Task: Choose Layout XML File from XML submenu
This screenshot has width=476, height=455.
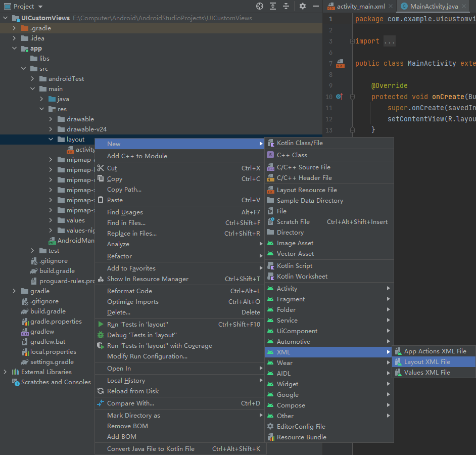Action: coord(434,362)
